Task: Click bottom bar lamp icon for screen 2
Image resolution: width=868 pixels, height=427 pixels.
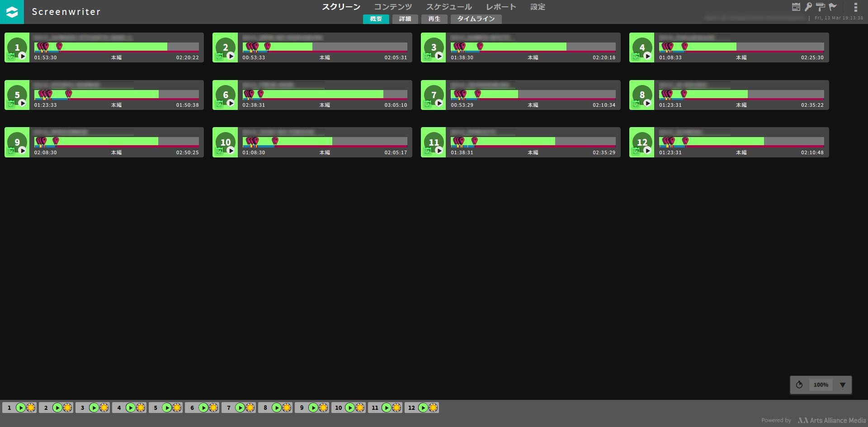Action: [x=67, y=408]
